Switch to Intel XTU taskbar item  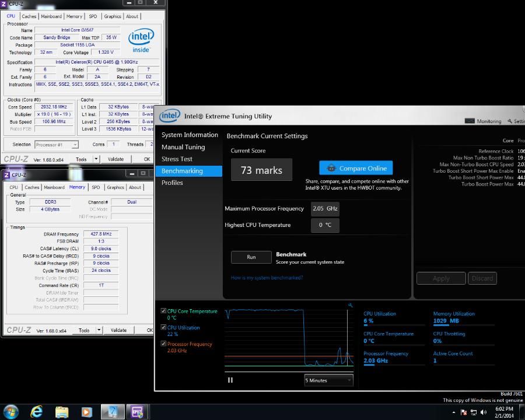tap(113, 412)
